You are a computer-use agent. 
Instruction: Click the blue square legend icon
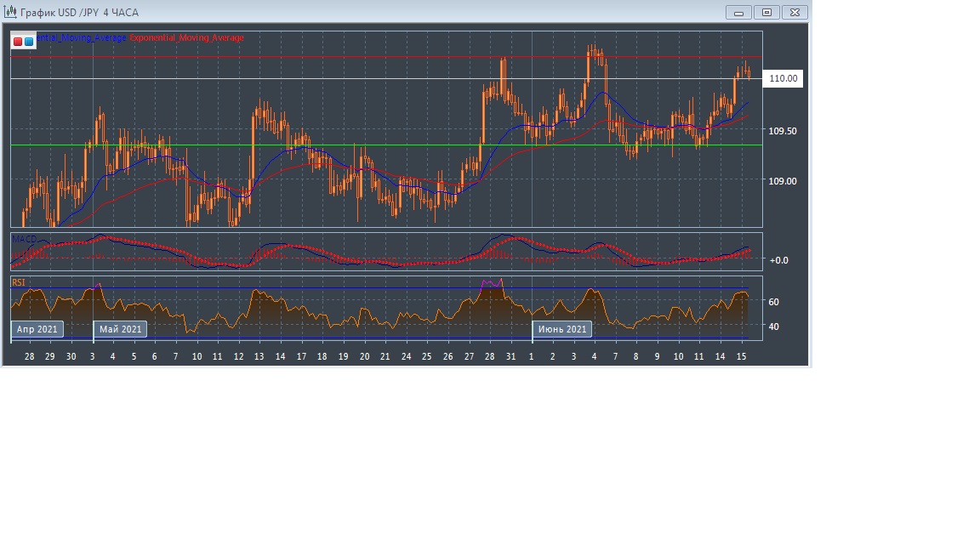click(x=29, y=41)
